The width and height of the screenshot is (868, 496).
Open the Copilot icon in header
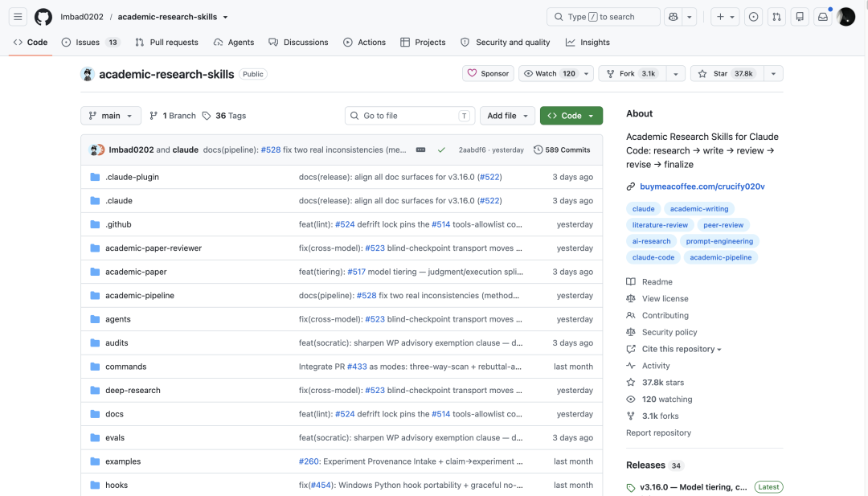pyautogui.click(x=674, y=17)
